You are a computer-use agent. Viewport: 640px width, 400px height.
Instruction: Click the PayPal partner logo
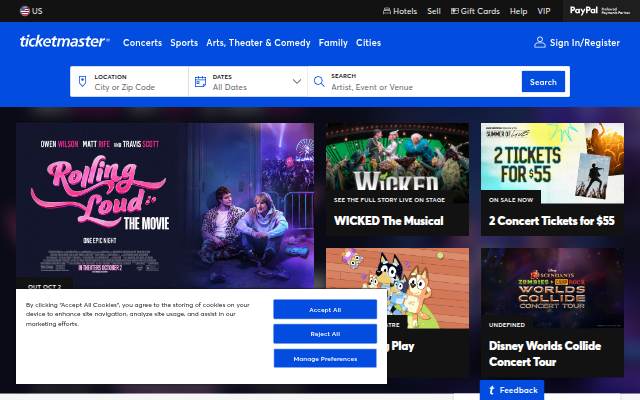[x=600, y=11]
